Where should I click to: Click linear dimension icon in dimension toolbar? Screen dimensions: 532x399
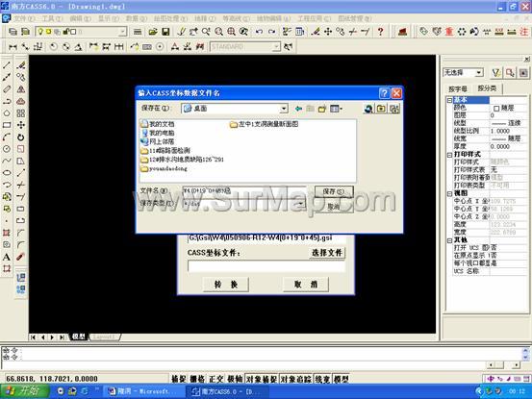(x=13, y=47)
